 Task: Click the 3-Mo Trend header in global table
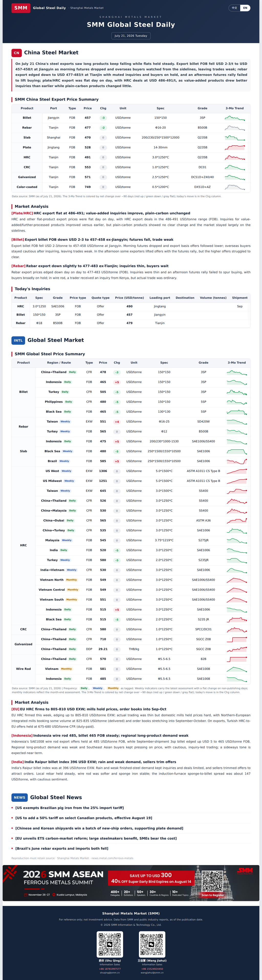tap(236, 363)
